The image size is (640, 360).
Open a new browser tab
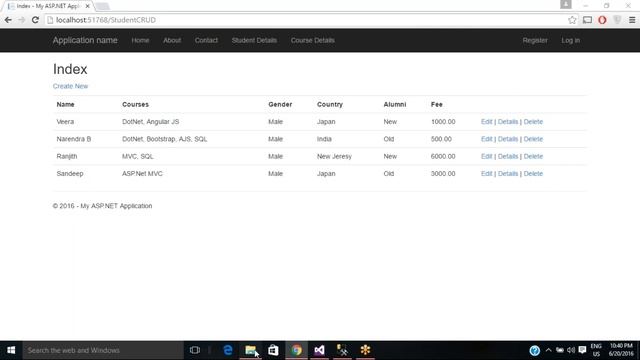(x=103, y=6)
